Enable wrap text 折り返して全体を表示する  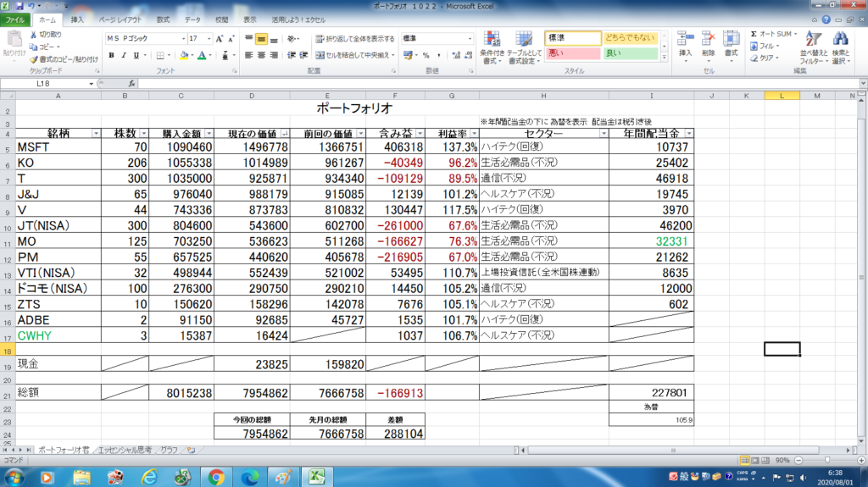coord(355,39)
